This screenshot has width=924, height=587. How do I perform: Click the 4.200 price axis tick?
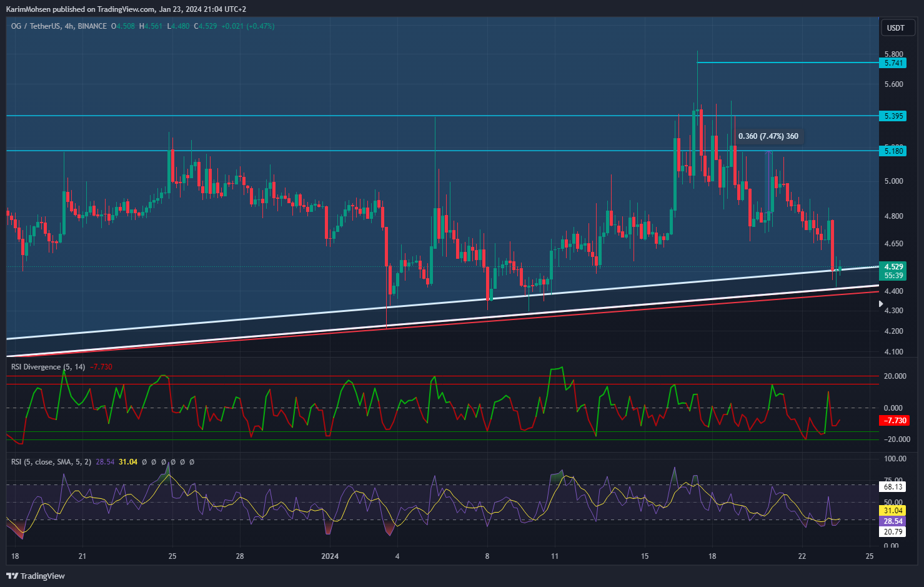[x=894, y=331]
